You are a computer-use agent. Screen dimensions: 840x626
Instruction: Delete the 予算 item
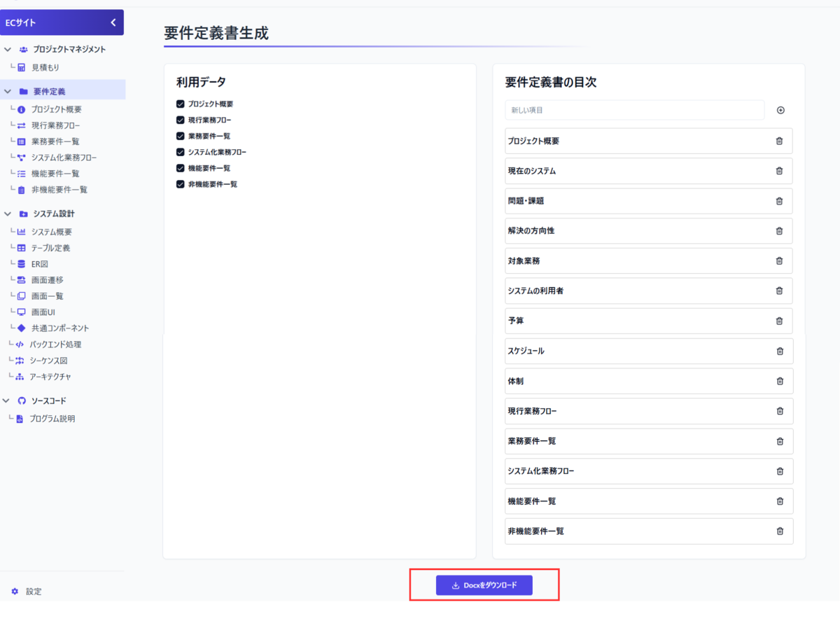(x=779, y=321)
